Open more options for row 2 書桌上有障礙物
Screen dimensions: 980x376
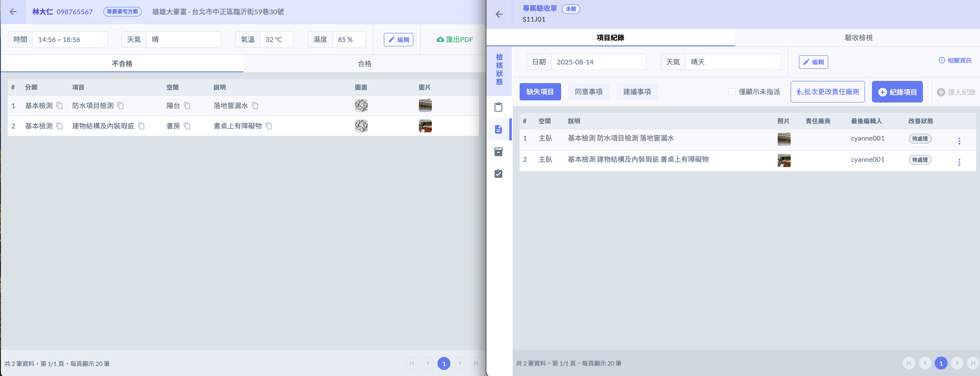(959, 162)
